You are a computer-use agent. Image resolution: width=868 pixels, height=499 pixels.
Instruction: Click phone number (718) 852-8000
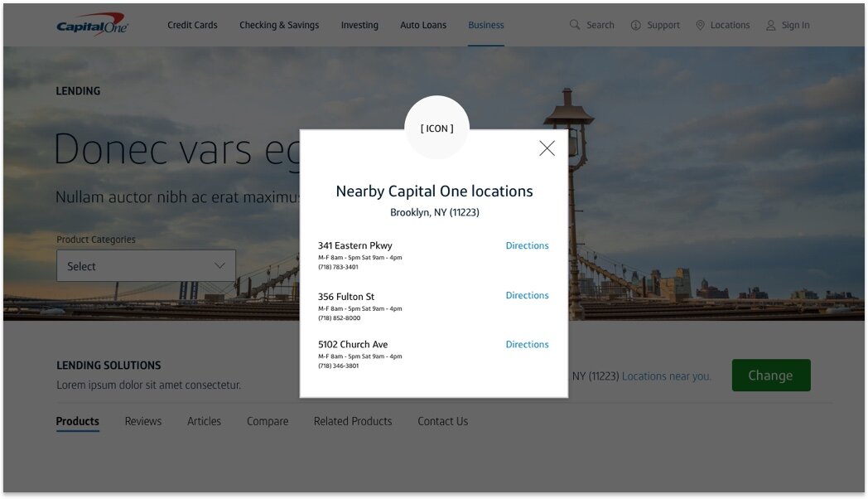(340, 318)
